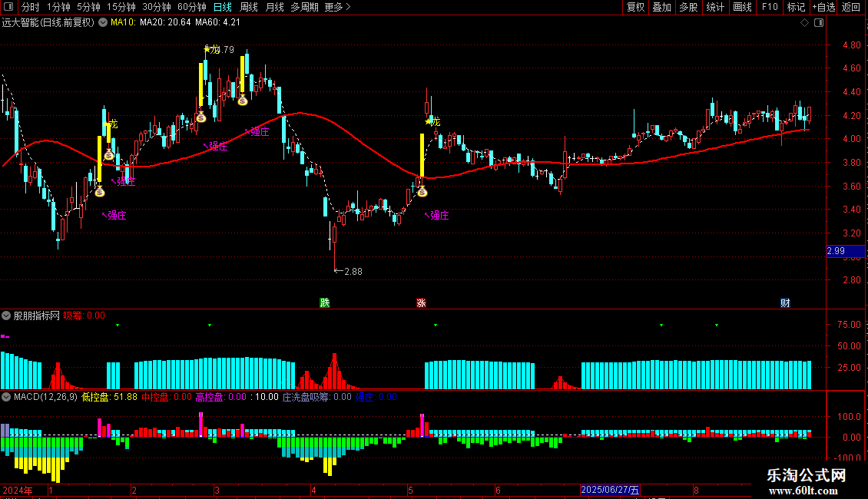Image resolution: width=868 pixels, height=499 pixels.
Task: Open the 画线 drawing tools button
Action: coord(742,7)
